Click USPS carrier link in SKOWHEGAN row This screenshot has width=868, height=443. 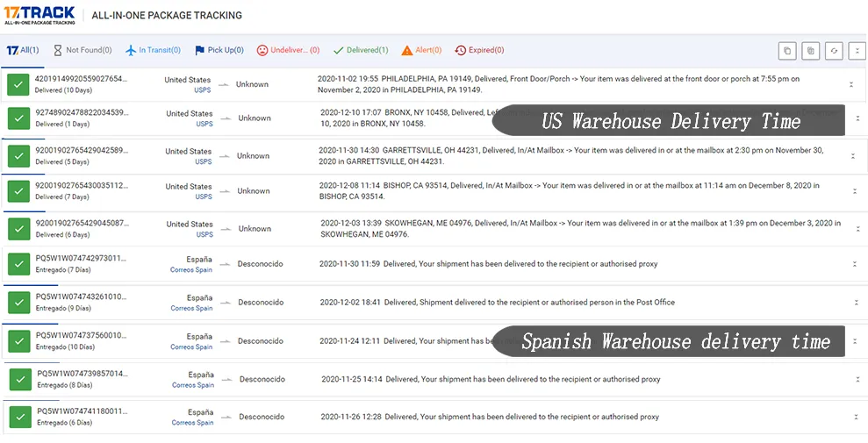tap(204, 234)
